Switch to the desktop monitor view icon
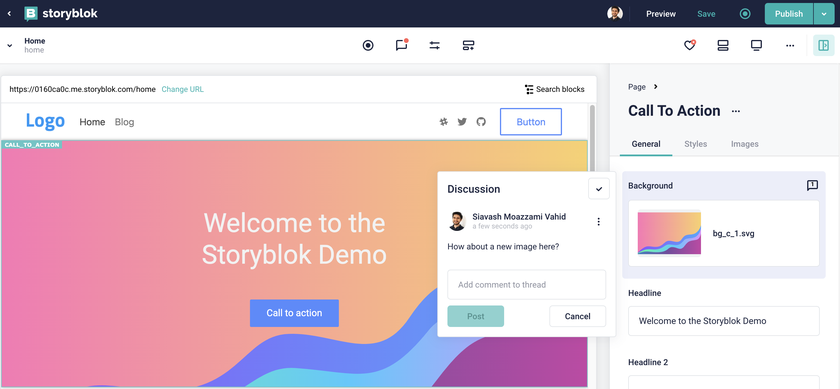This screenshot has height=389, width=840. click(x=756, y=46)
